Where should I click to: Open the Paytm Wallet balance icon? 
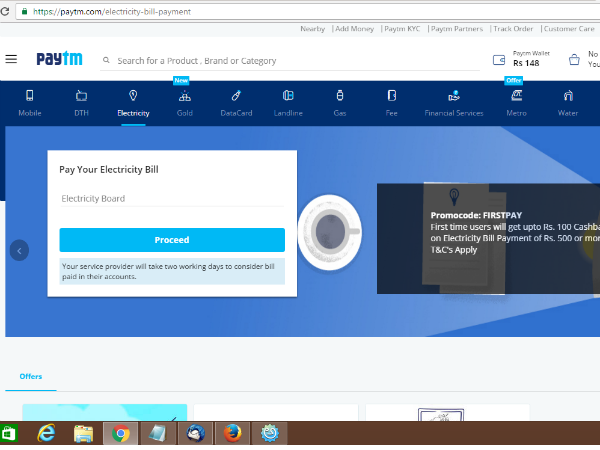[x=499, y=60]
